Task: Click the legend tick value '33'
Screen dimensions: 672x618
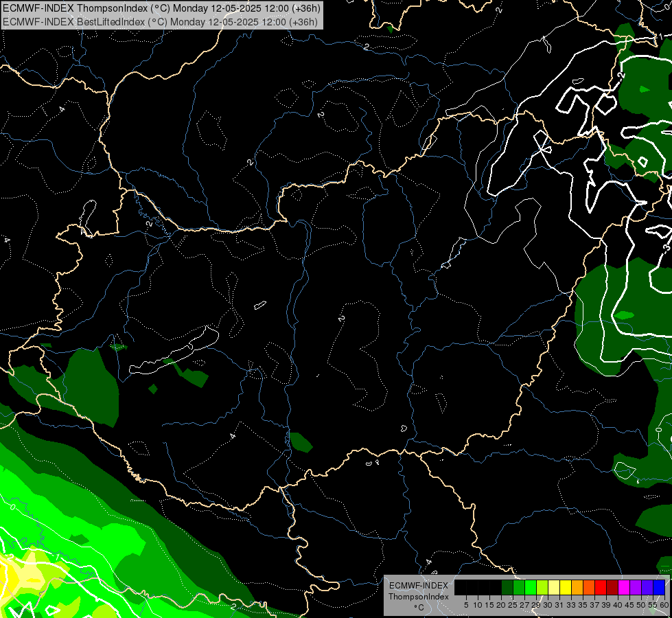Action: pyautogui.click(x=572, y=605)
